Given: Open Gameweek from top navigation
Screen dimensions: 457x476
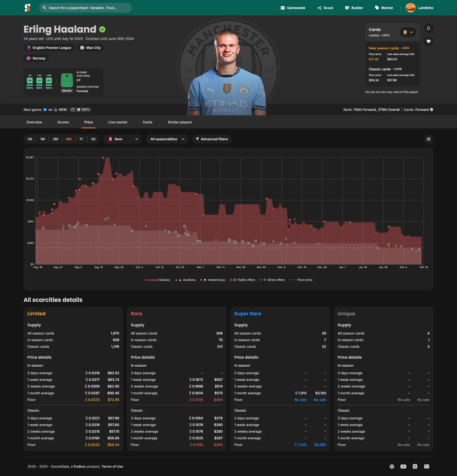Looking at the screenshot, I should (x=293, y=8).
